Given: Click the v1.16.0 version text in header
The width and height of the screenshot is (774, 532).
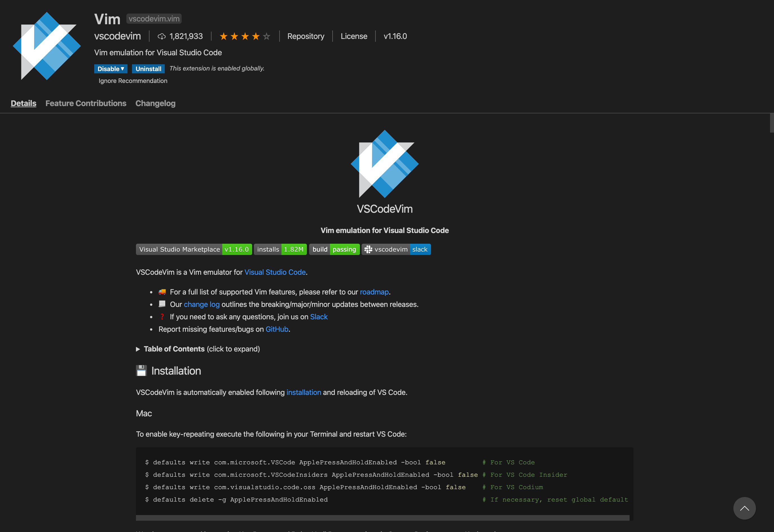Looking at the screenshot, I should [395, 36].
